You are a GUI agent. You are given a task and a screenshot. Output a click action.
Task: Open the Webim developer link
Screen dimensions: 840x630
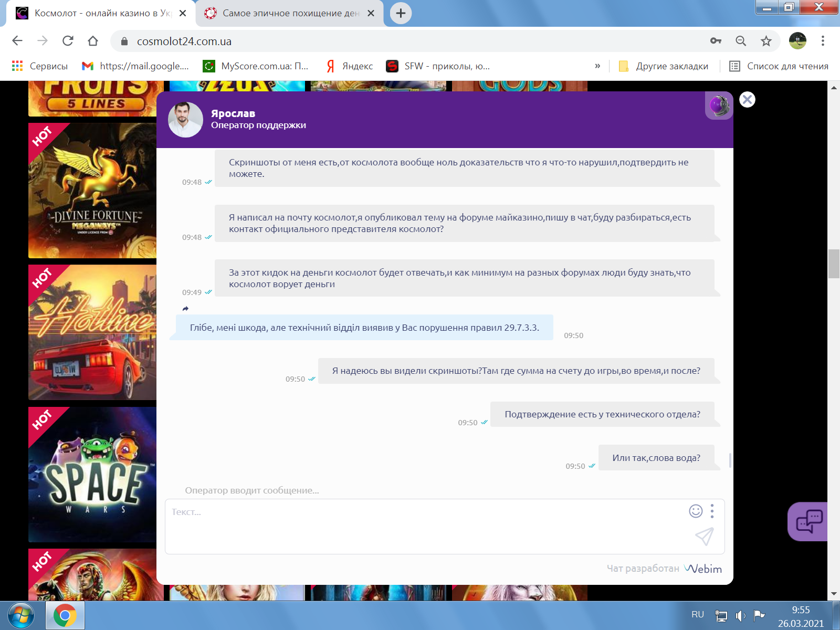point(703,569)
